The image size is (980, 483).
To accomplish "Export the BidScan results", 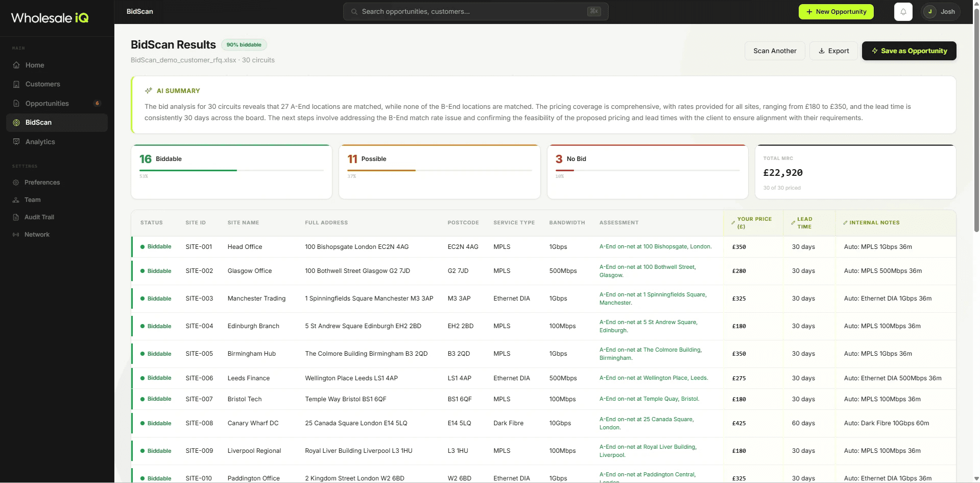I will 833,51.
